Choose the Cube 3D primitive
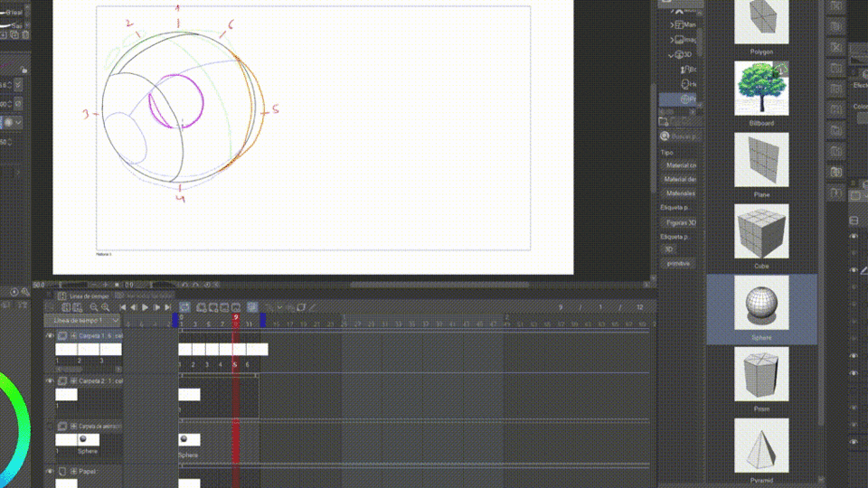The image size is (868, 488). (761, 232)
